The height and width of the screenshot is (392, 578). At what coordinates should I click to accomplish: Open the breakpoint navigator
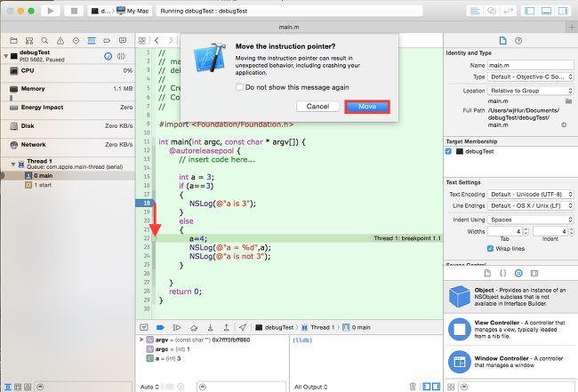pyautogui.click(x=107, y=41)
